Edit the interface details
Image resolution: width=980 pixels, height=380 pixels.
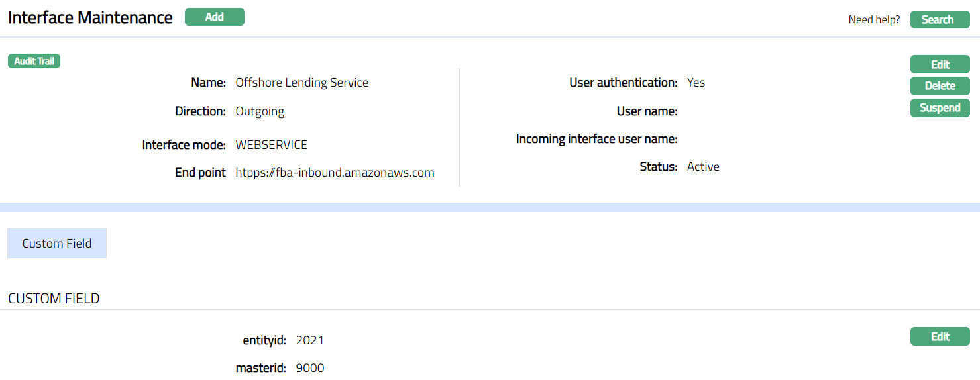[940, 64]
